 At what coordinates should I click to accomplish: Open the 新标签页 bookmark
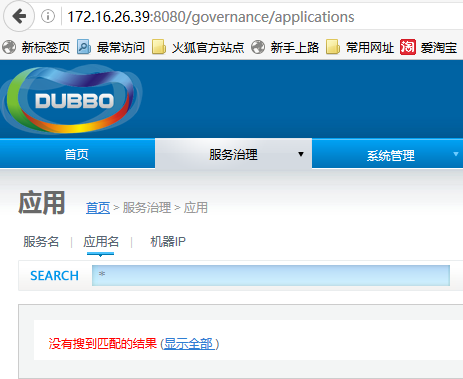(x=36, y=47)
